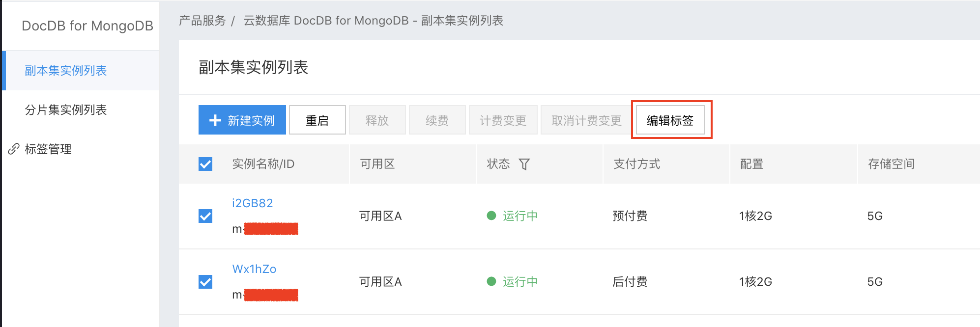Open instance link Wx1hZo
Screen dimensions: 980x327
tap(254, 269)
